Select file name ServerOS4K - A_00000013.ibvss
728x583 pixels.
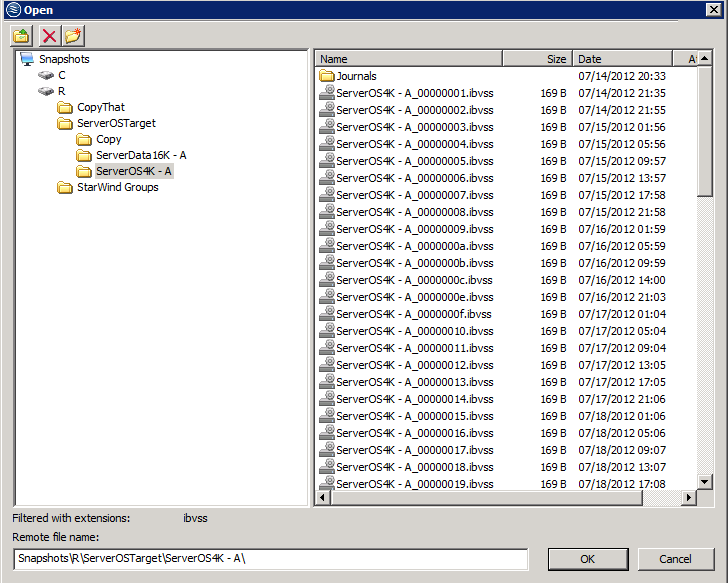[x=415, y=382]
